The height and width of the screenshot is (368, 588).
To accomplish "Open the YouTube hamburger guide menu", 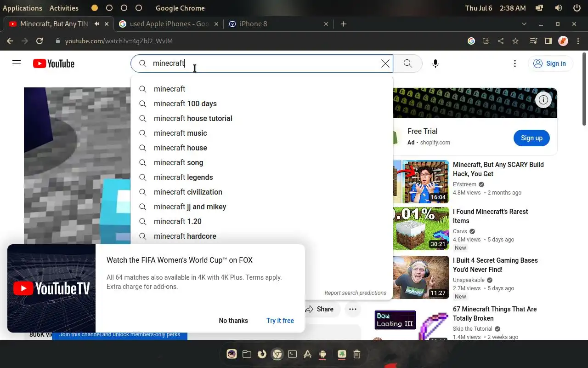I will tap(17, 63).
